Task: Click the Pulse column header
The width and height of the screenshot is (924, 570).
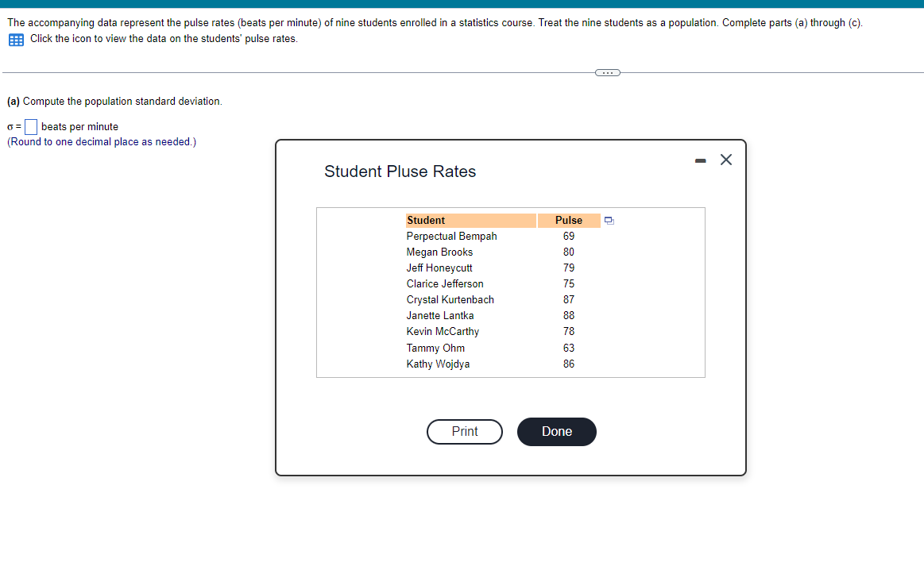Action: click(x=568, y=220)
